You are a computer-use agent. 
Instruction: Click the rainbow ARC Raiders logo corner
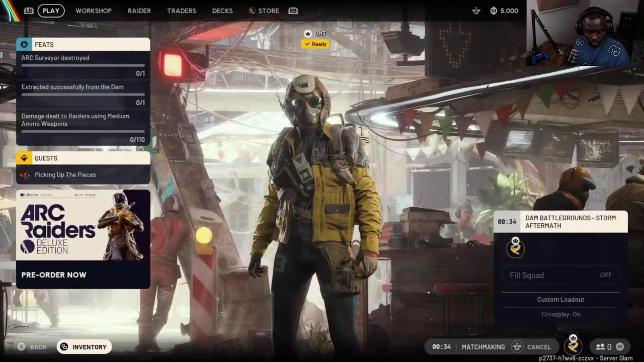pos(10,10)
